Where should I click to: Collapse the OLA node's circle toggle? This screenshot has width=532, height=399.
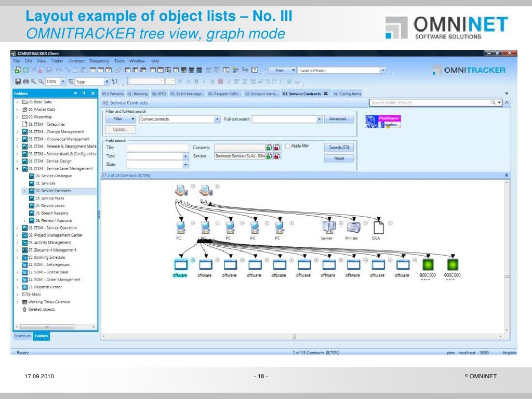[x=390, y=223]
